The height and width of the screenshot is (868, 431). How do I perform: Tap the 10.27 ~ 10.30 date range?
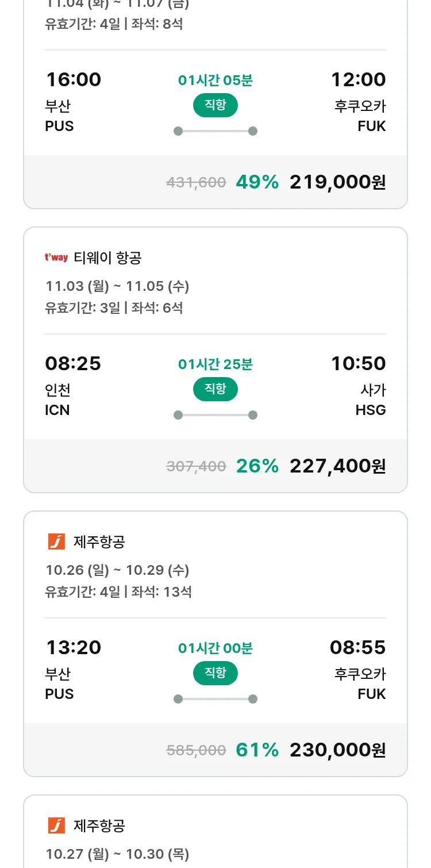tap(117, 854)
